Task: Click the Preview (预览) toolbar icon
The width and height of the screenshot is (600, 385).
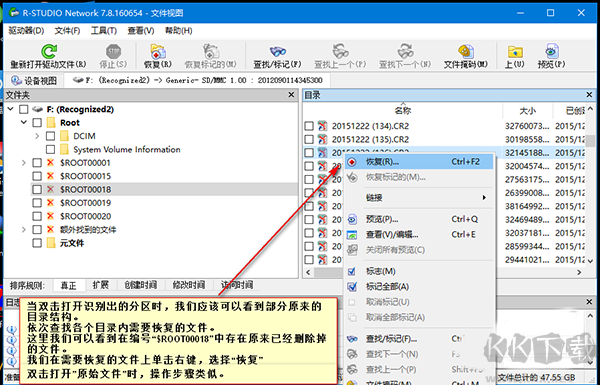Action: (551, 51)
